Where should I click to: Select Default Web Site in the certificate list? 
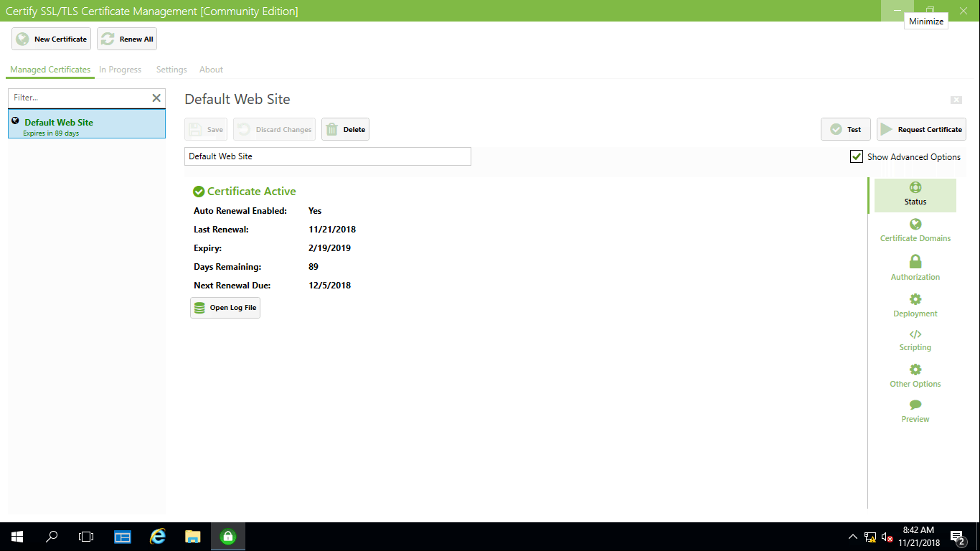tap(87, 124)
